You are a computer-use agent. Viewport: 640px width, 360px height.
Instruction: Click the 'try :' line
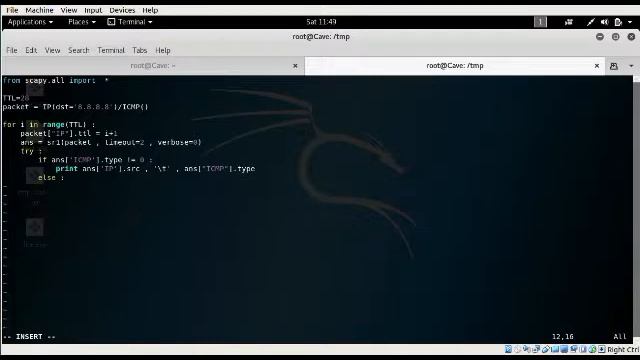point(31,151)
